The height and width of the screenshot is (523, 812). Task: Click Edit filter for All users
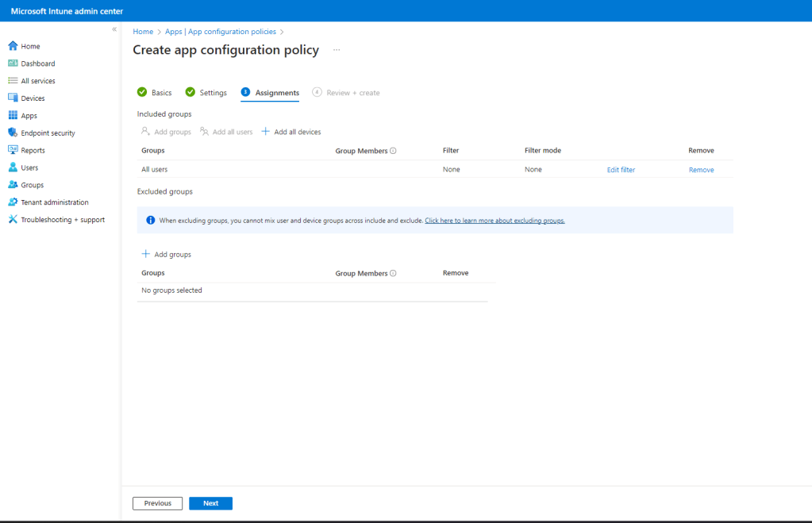(x=621, y=170)
